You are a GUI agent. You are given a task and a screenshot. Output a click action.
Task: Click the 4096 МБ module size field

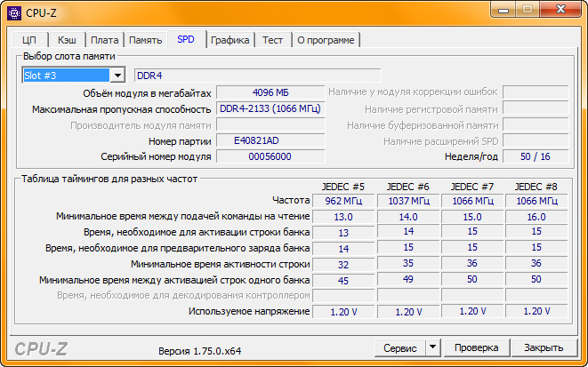[x=270, y=92]
